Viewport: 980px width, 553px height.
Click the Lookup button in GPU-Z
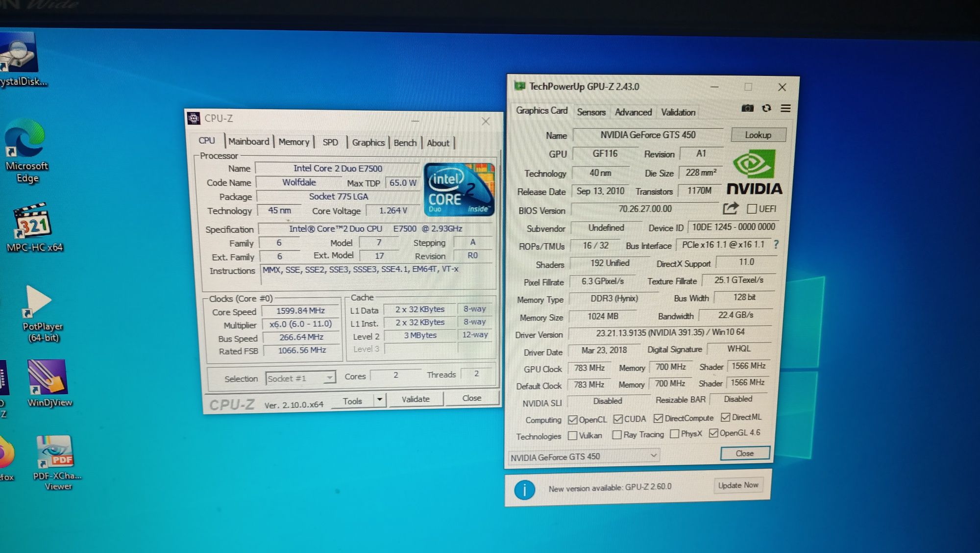758,135
